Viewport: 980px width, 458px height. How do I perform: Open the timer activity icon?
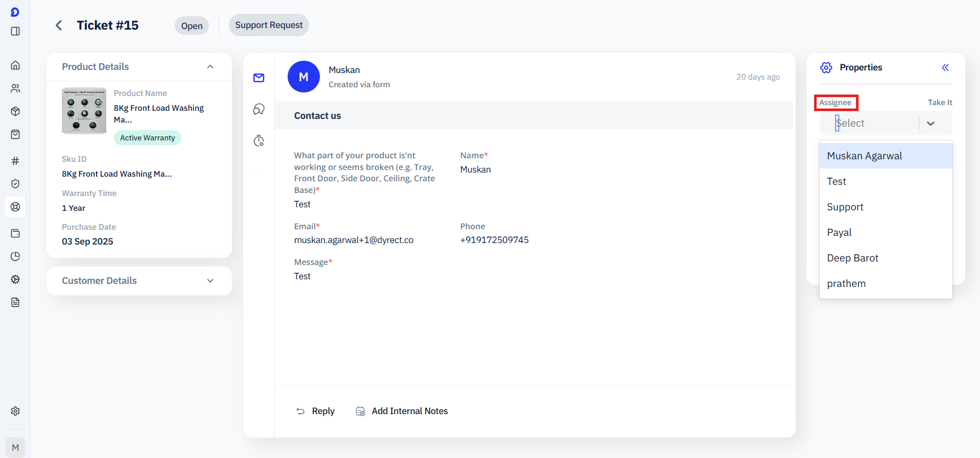coord(259,141)
